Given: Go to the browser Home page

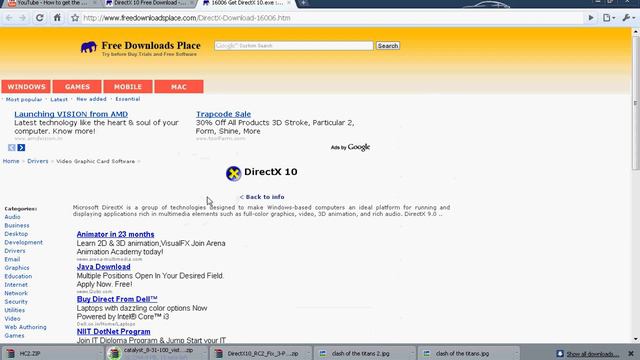Looking at the screenshot, I should [57, 18].
